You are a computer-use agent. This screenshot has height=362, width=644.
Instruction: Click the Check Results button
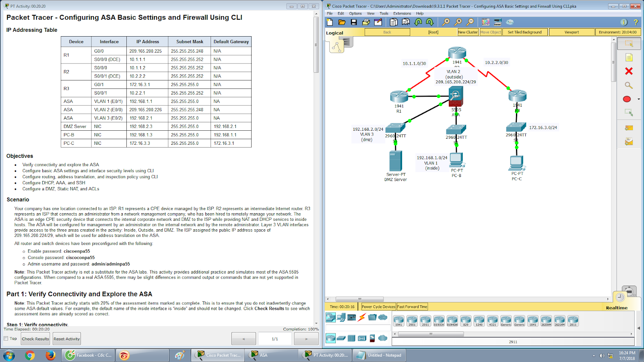pos(35,339)
